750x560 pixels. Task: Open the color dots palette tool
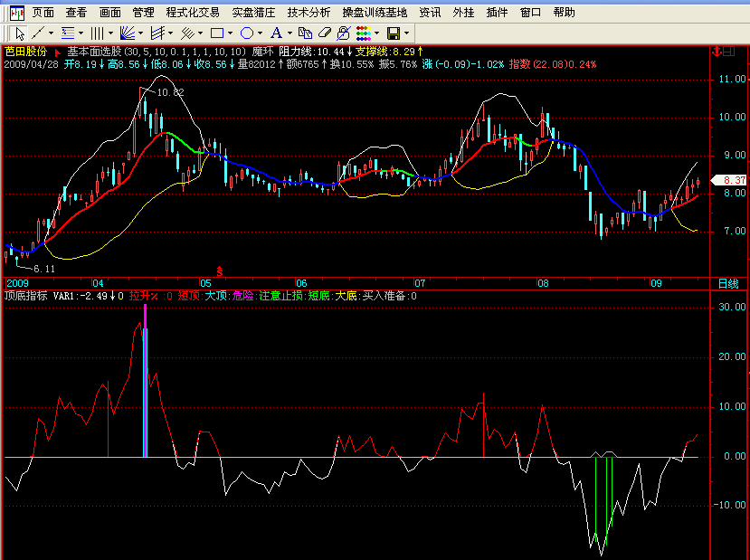tap(364, 33)
